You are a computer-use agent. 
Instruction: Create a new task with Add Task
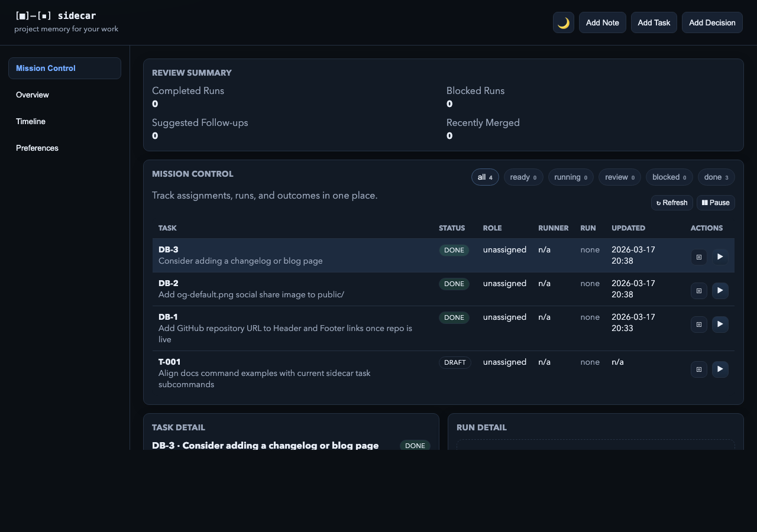tap(654, 22)
